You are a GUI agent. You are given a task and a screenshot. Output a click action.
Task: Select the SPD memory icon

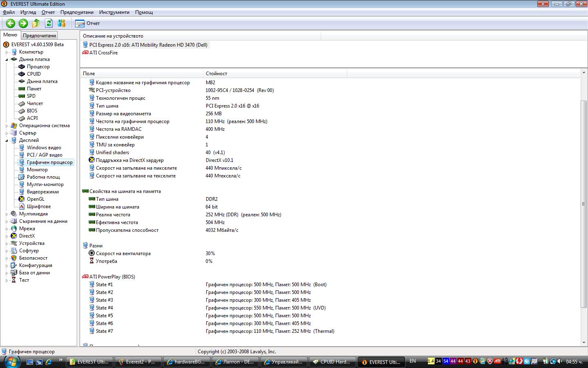tap(22, 96)
